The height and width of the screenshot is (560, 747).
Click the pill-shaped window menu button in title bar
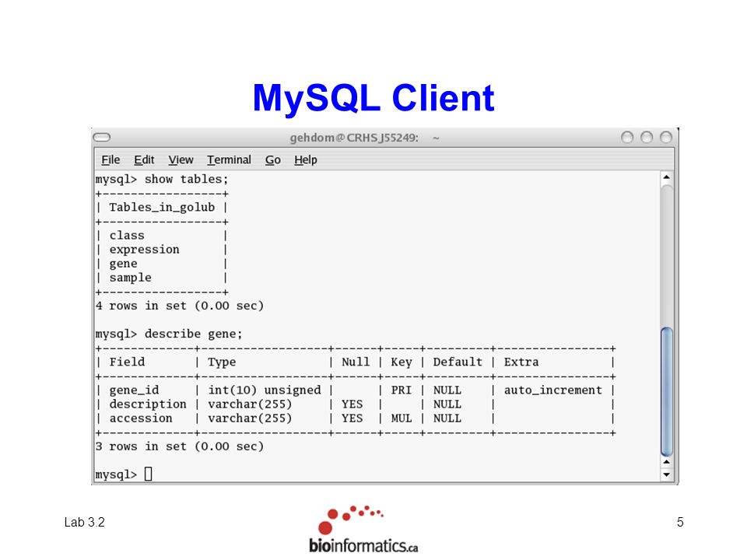101,138
